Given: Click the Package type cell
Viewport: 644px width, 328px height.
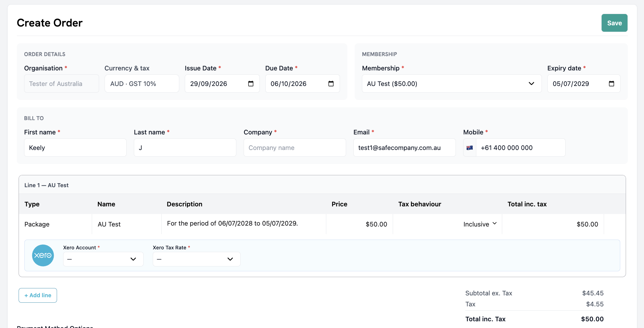Looking at the screenshot, I should point(55,224).
